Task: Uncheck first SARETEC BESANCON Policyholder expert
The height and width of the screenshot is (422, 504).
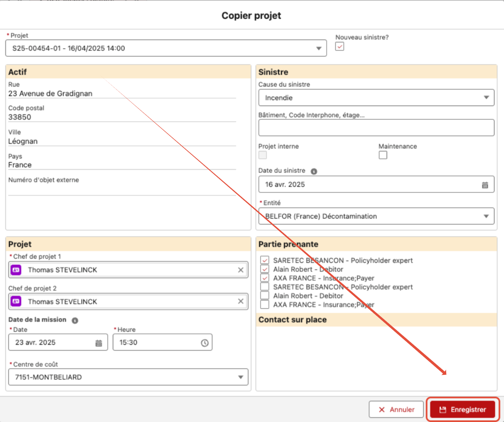Action: (x=265, y=260)
